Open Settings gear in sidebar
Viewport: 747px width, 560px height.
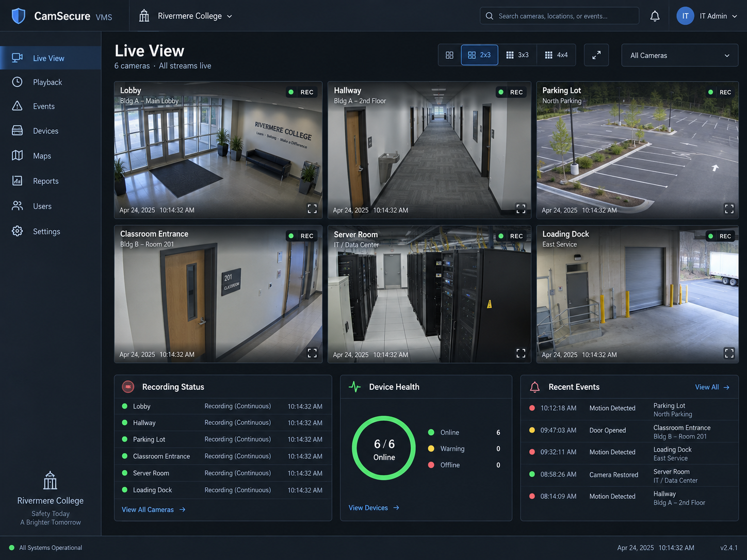click(x=18, y=231)
